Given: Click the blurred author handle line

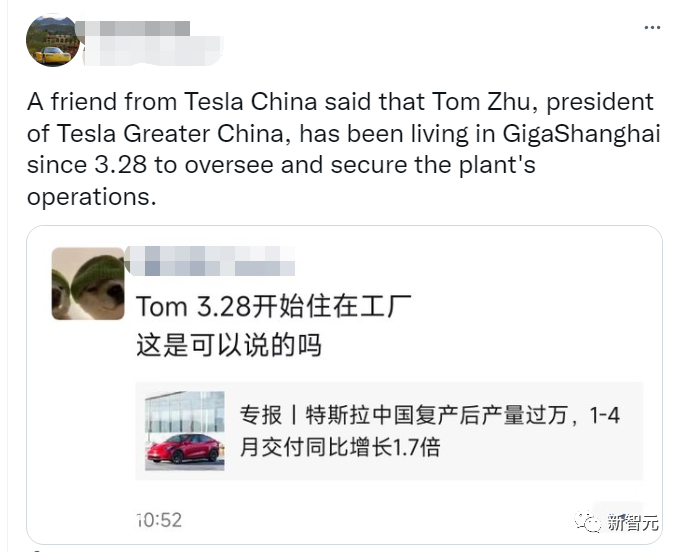Looking at the screenshot, I should pyautogui.click(x=153, y=51).
